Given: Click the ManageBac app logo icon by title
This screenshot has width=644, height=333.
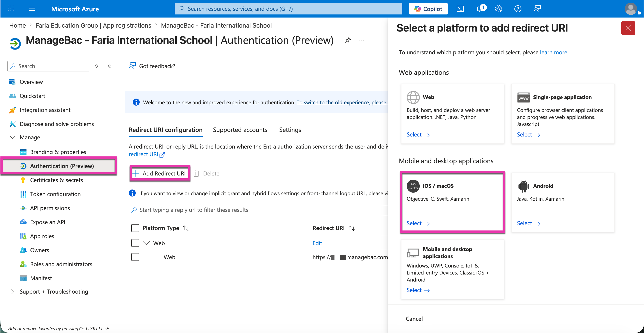Looking at the screenshot, I should coord(15,44).
